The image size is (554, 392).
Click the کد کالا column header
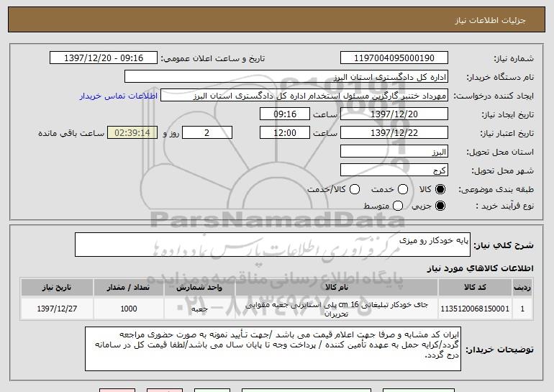pyautogui.click(x=475, y=288)
